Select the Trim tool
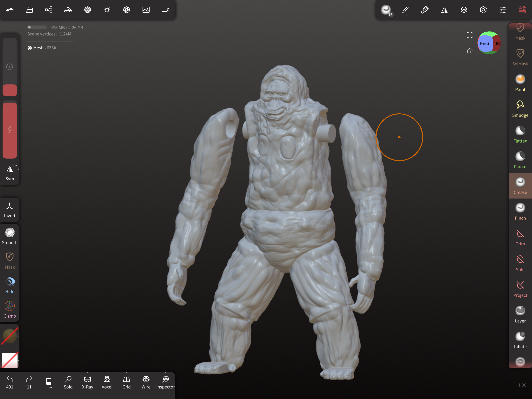Viewport: 532px width, 399px height. [520, 237]
